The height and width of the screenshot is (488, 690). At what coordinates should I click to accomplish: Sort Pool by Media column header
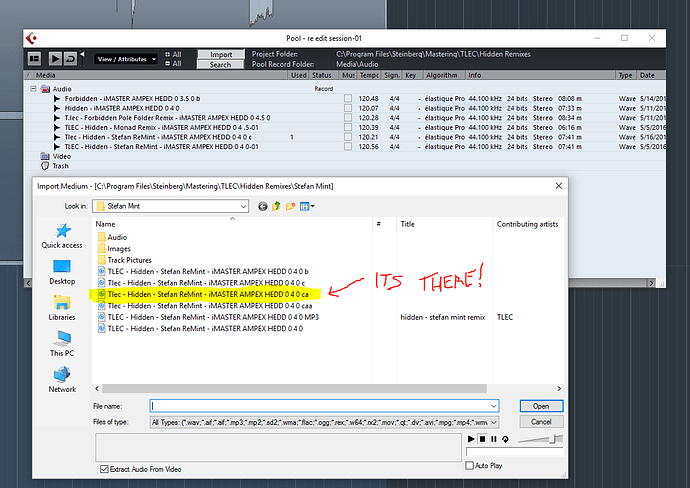(x=158, y=75)
